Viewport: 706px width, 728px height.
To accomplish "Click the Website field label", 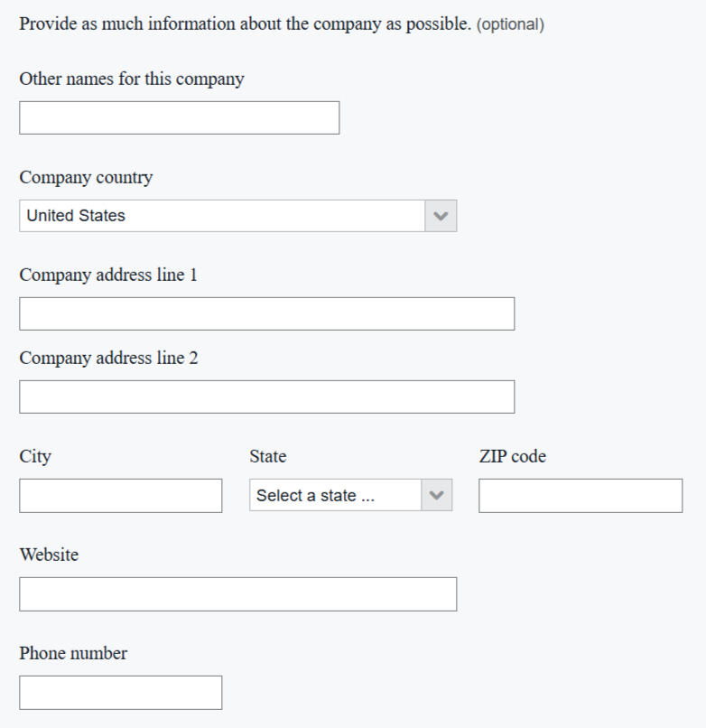I will (48, 555).
